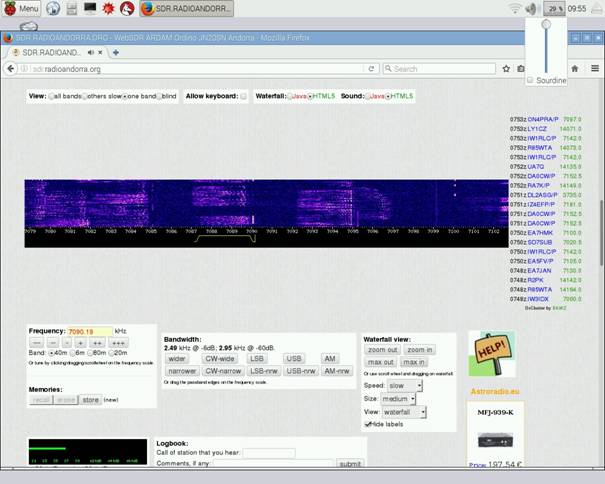
Task: Select the USB mode button
Action: (x=294, y=359)
